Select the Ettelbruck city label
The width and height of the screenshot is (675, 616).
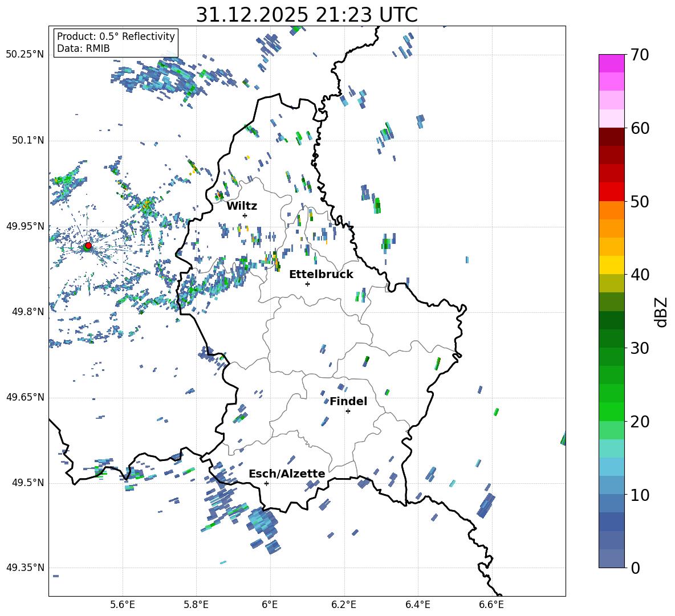tap(321, 274)
